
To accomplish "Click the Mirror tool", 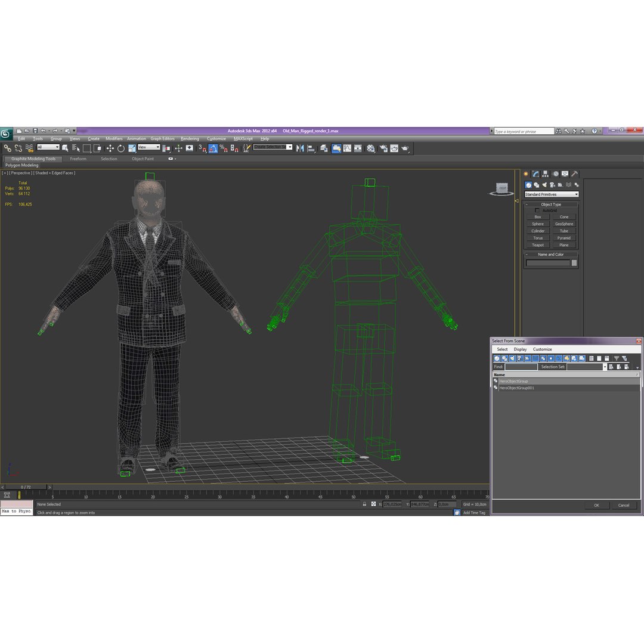I will 300,148.
